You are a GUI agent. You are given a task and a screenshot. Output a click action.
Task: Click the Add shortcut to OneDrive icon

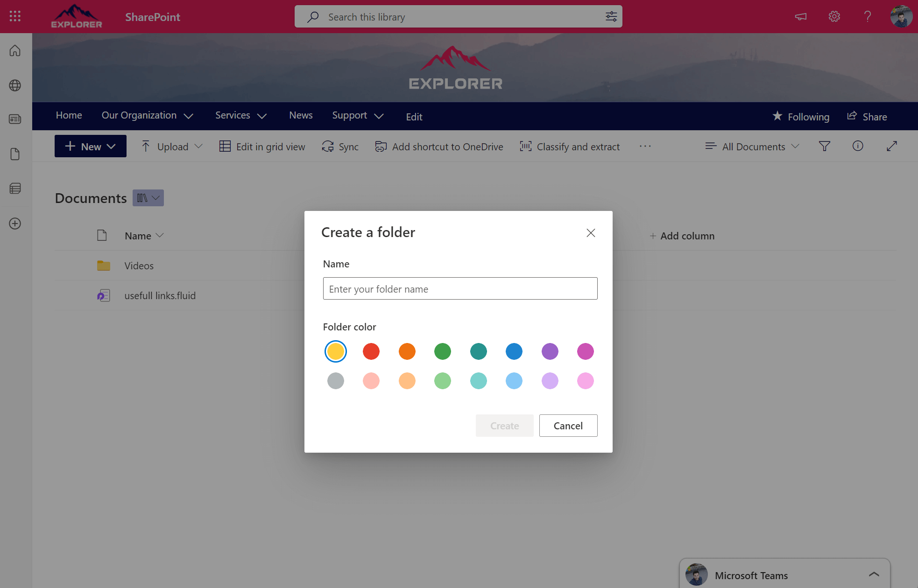pyautogui.click(x=381, y=146)
